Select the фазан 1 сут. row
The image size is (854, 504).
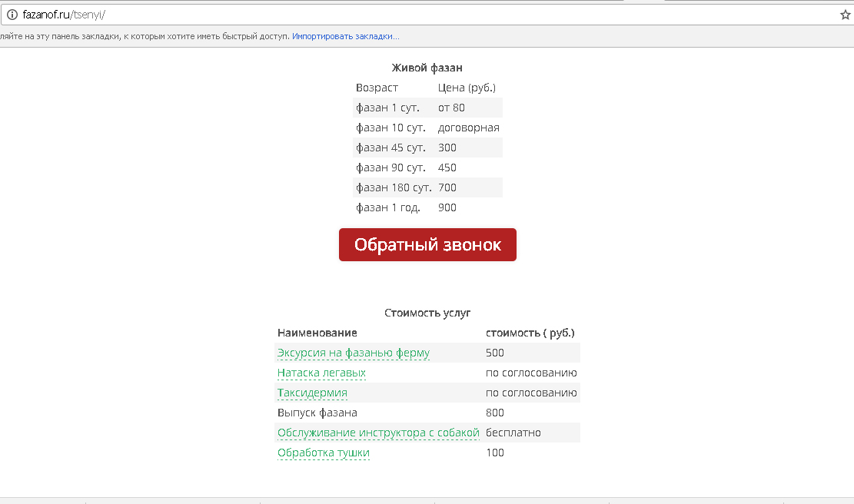388,108
